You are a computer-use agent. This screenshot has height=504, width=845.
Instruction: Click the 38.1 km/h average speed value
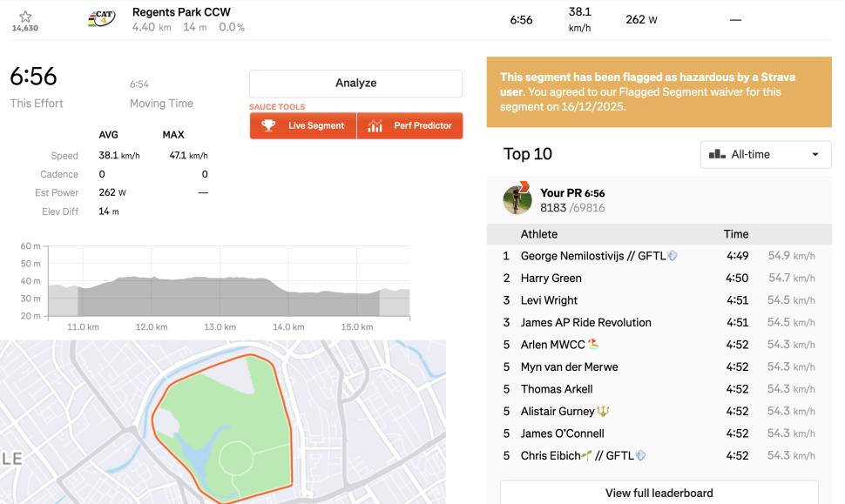[x=119, y=155]
